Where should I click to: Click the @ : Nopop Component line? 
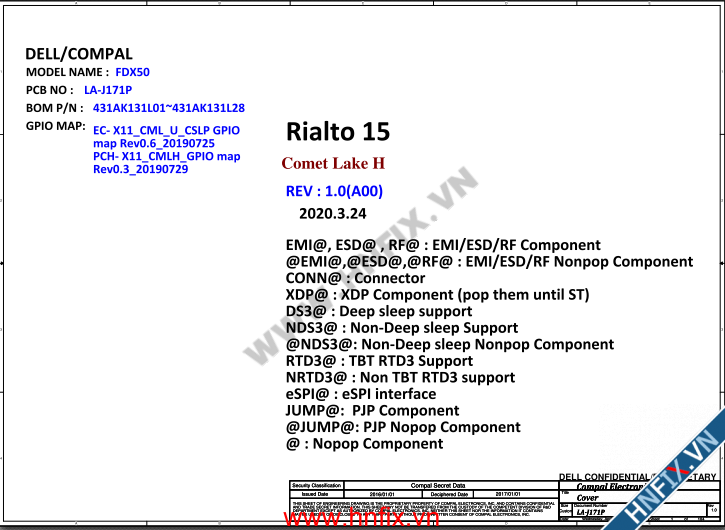364,444
